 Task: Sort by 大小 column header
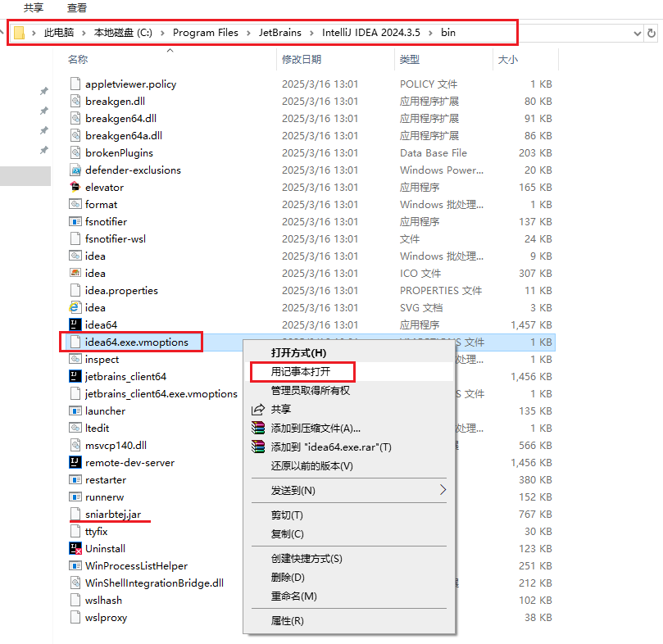[x=508, y=59]
